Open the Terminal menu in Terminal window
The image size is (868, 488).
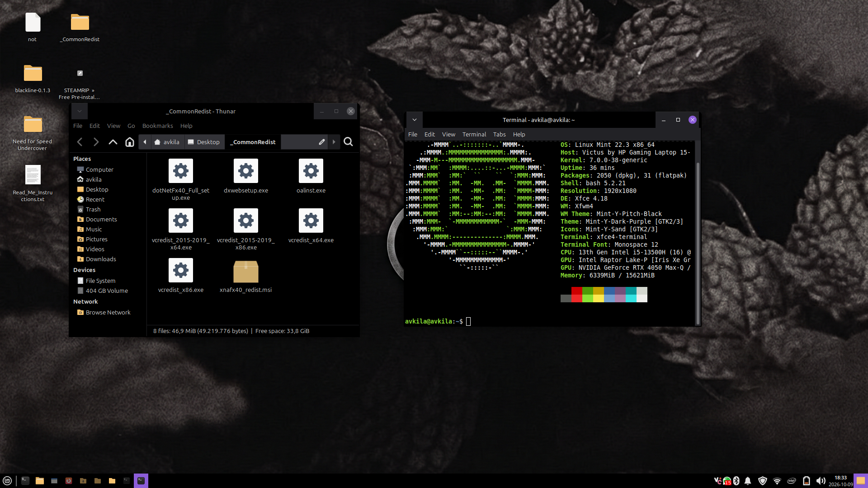click(474, 134)
